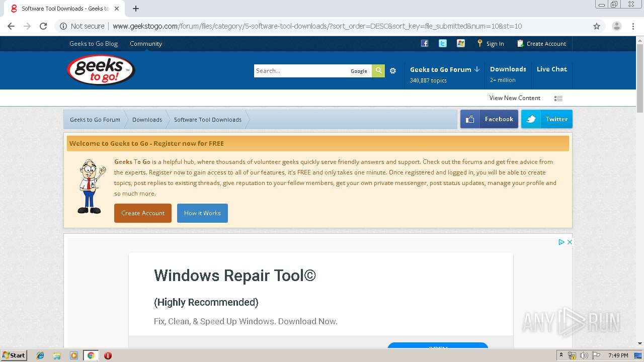This screenshot has height=362, width=644.
Task: Open the red Opera icon in the taskbar
Action: [x=108, y=355]
